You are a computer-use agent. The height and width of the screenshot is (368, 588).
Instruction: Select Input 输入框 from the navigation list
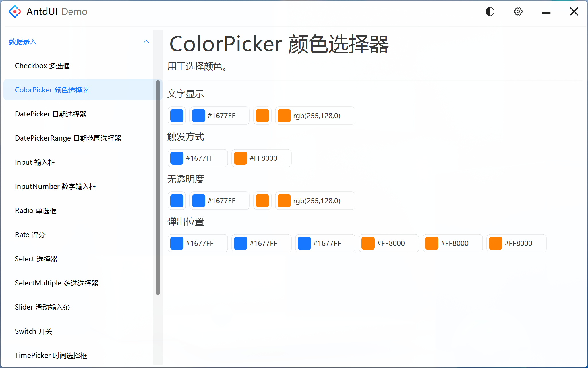click(x=35, y=162)
